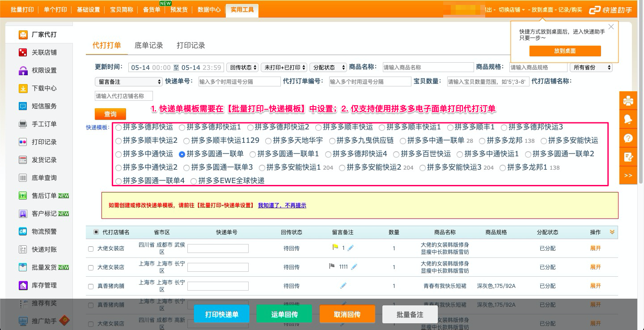Screen dimensions: 644x330
Task: Click 运单回传 green button
Action: [x=284, y=314]
